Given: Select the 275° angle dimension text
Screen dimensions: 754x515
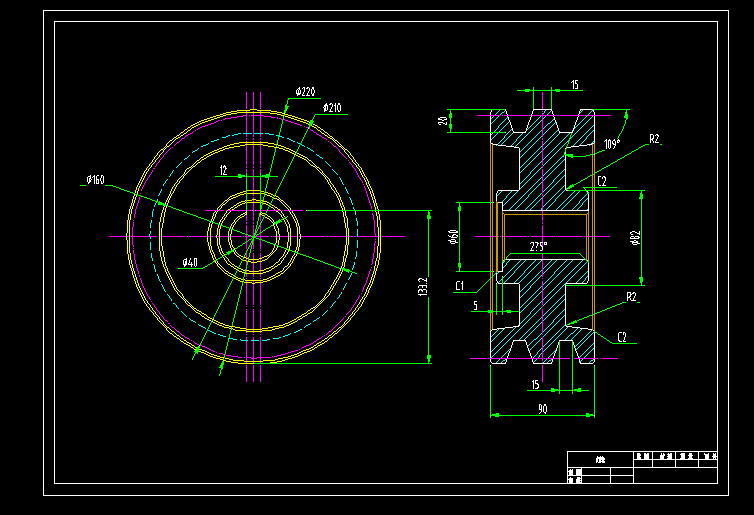Looking at the screenshot, I should tap(539, 247).
